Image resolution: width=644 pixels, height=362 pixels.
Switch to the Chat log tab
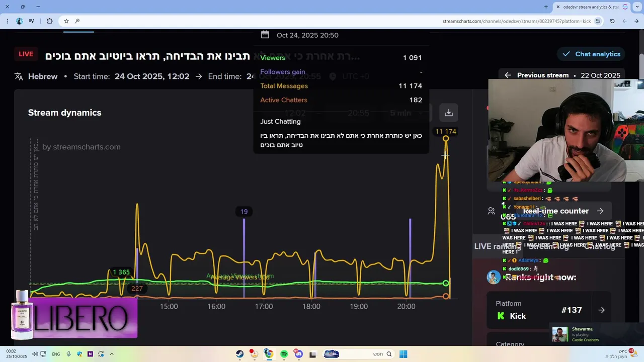pyautogui.click(x=600, y=246)
